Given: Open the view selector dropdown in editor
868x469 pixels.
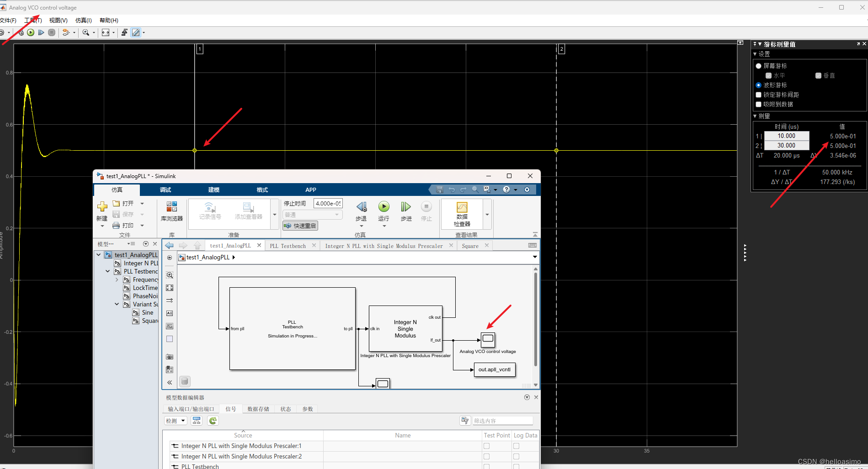Looking at the screenshot, I should tap(535, 257).
